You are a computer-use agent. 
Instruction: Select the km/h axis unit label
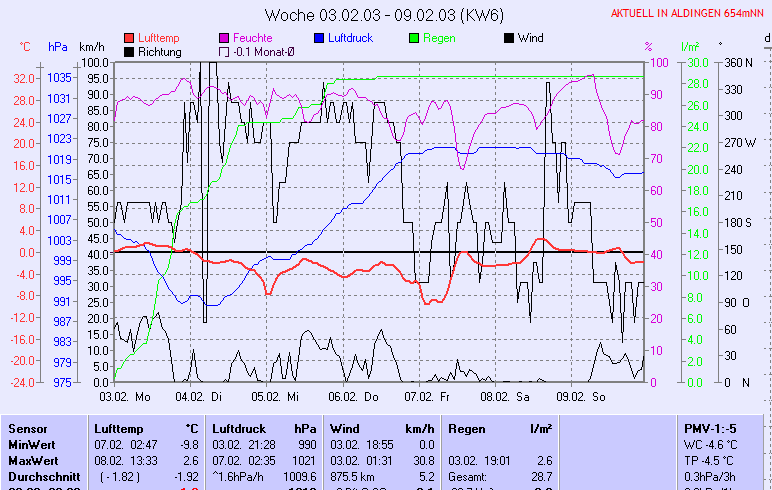pyautogui.click(x=91, y=47)
